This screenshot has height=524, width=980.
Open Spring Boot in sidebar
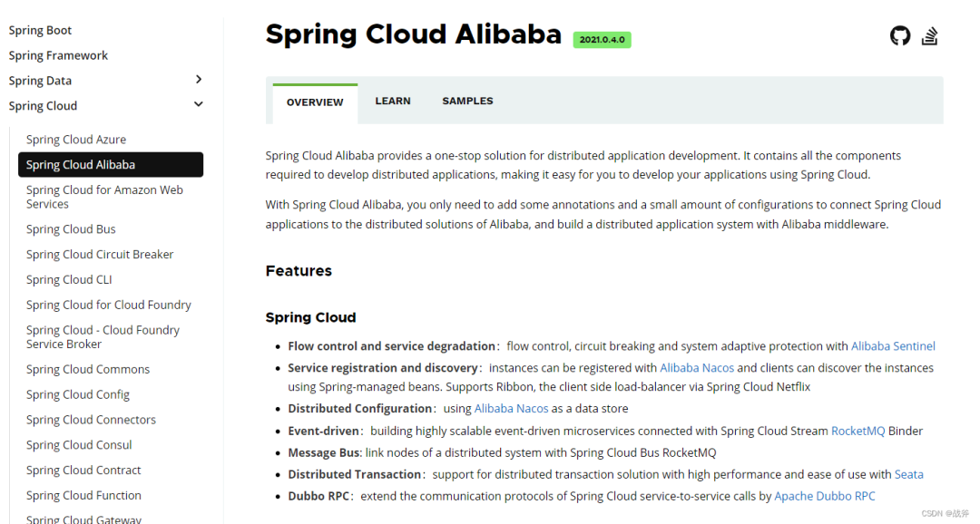click(x=40, y=30)
